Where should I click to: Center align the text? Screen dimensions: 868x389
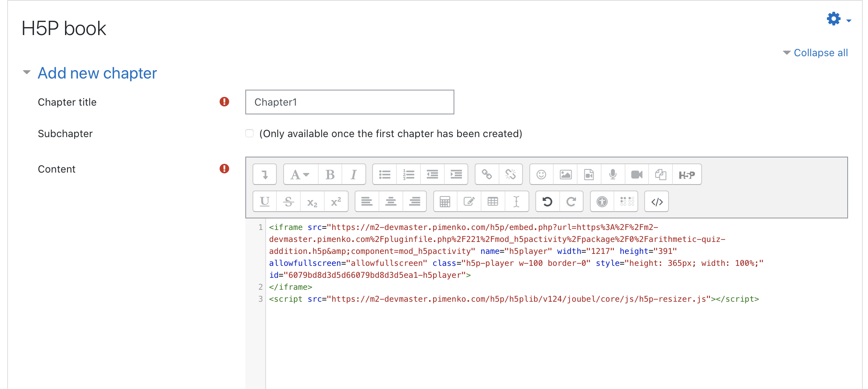click(x=391, y=202)
